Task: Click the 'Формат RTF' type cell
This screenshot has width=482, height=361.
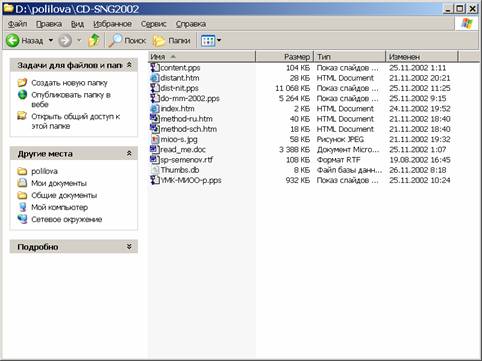Action: 338,160
